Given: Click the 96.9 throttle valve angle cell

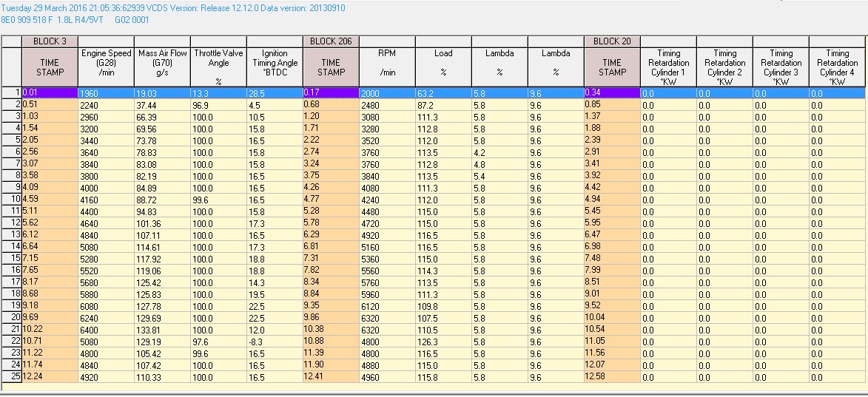Looking at the screenshot, I should point(218,105).
